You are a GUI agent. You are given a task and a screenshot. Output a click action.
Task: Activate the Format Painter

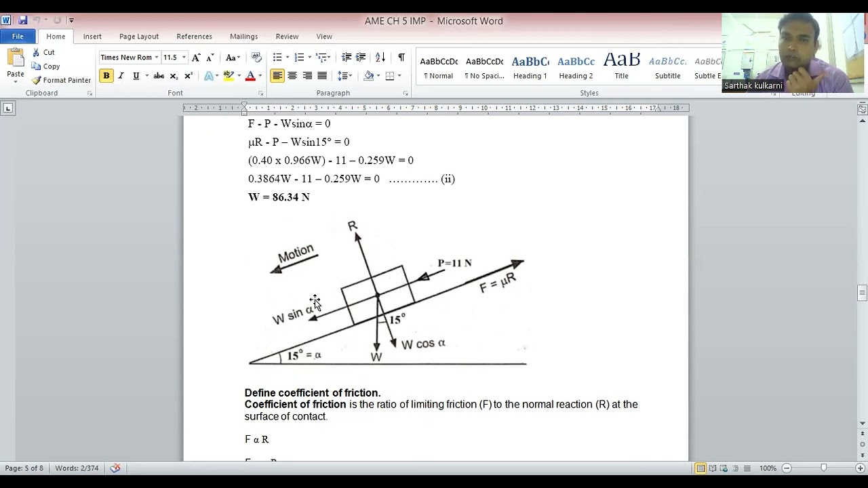point(61,80)
